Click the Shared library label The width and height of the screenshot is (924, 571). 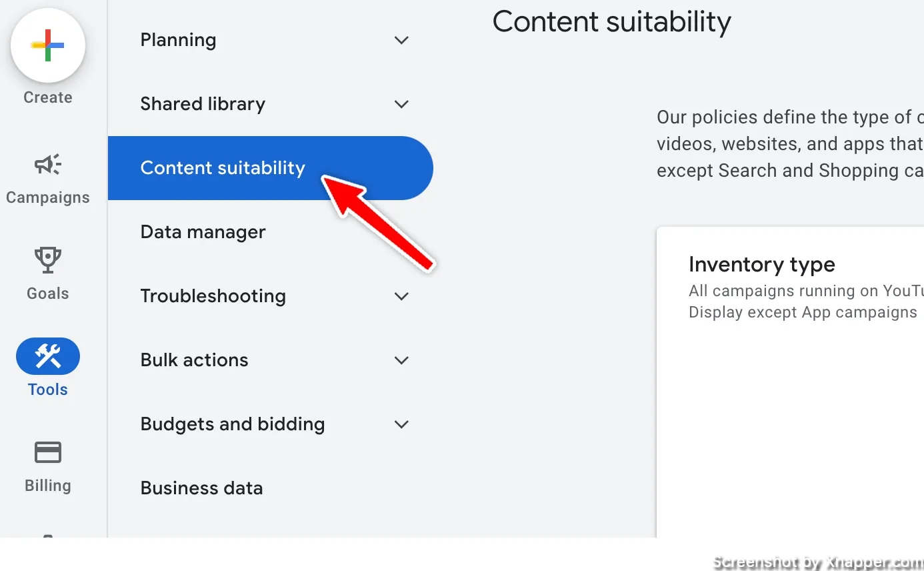[x=203, y=104]
